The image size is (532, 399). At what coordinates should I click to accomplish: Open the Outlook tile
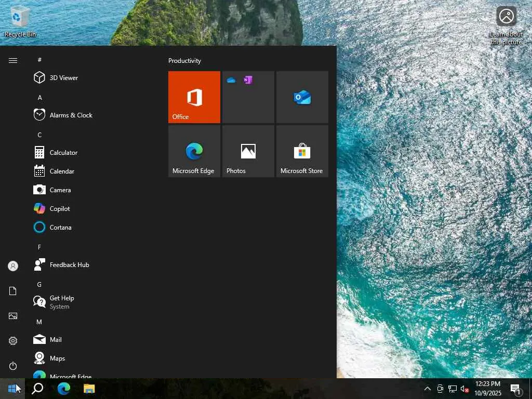[x=302, y=97]
